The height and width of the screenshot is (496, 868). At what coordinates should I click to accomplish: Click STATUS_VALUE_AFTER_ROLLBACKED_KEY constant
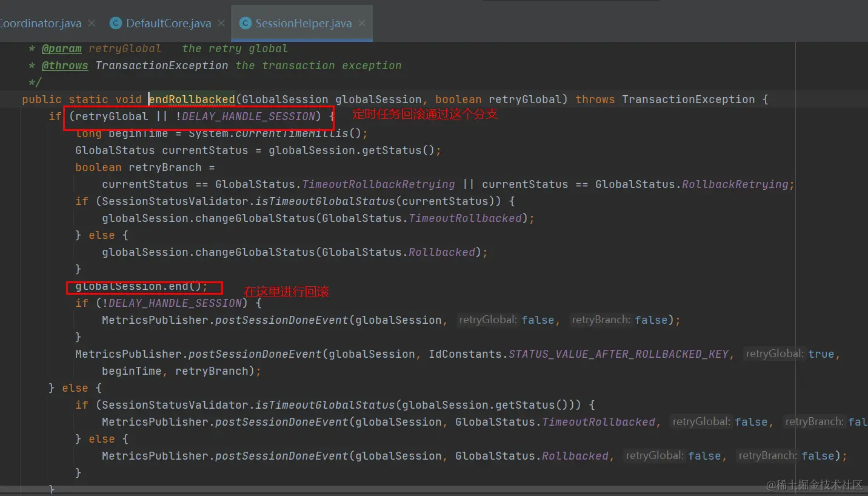point(618,354)
